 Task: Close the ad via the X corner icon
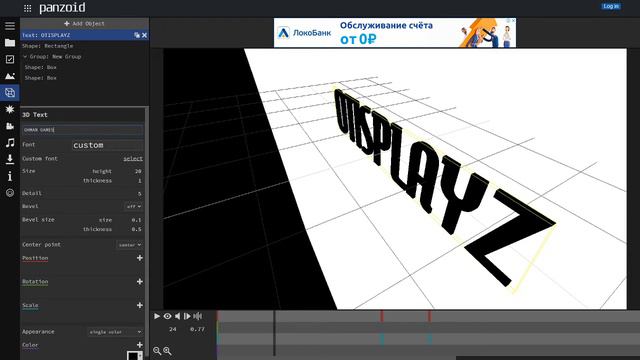pos(513,20)
